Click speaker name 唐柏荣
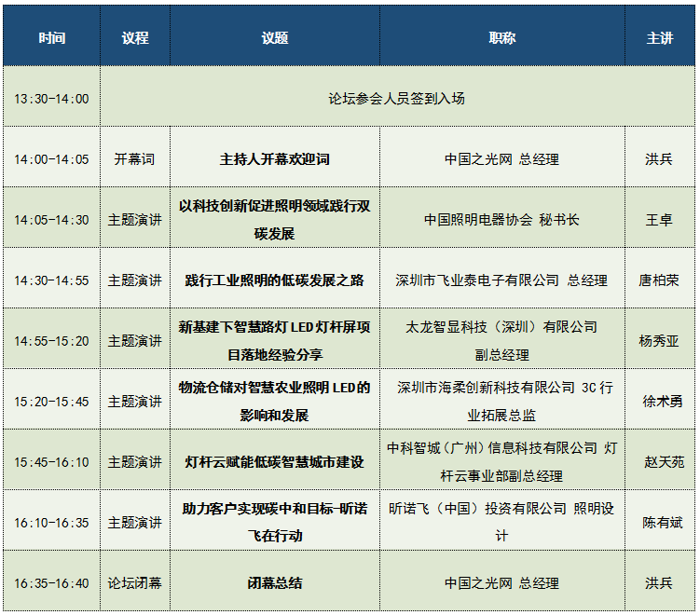This screenshot has height=615, width=700. click(660, 280)
